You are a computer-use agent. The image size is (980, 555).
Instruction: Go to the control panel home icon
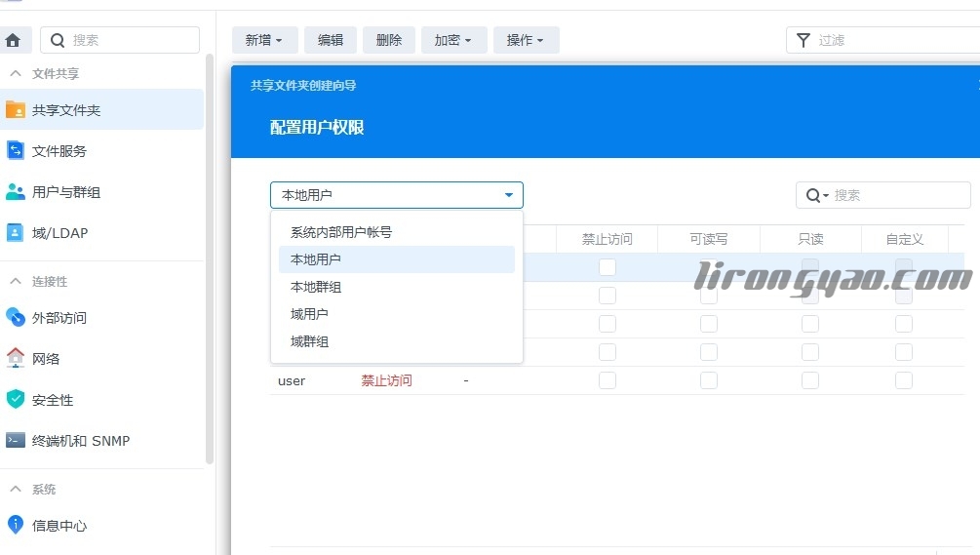(13, 41)
